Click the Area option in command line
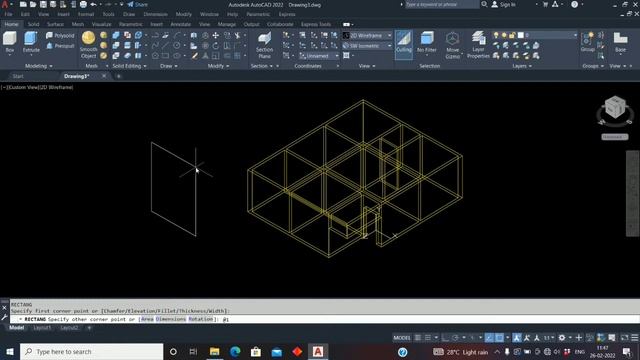This screenshot has height=360, width=640. click(x=147, y=319)
